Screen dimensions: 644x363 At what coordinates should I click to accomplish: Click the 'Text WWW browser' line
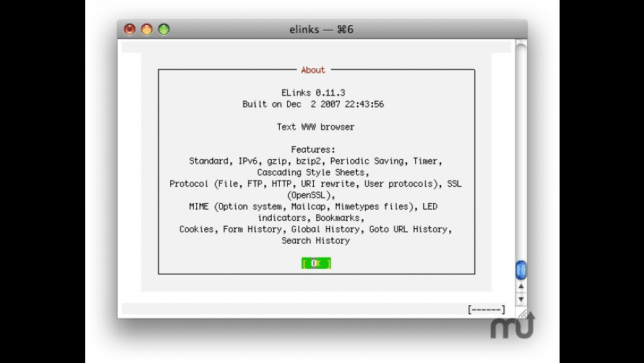click(315, 127)
